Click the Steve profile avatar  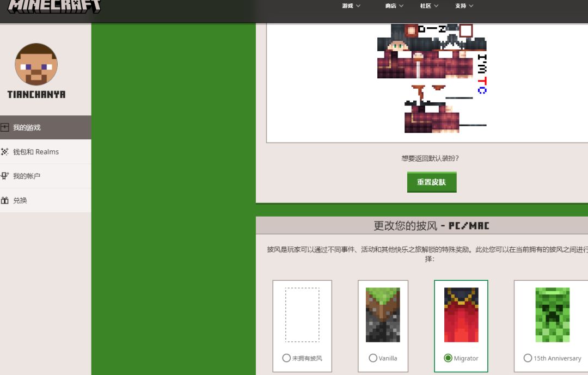point(36,64)
